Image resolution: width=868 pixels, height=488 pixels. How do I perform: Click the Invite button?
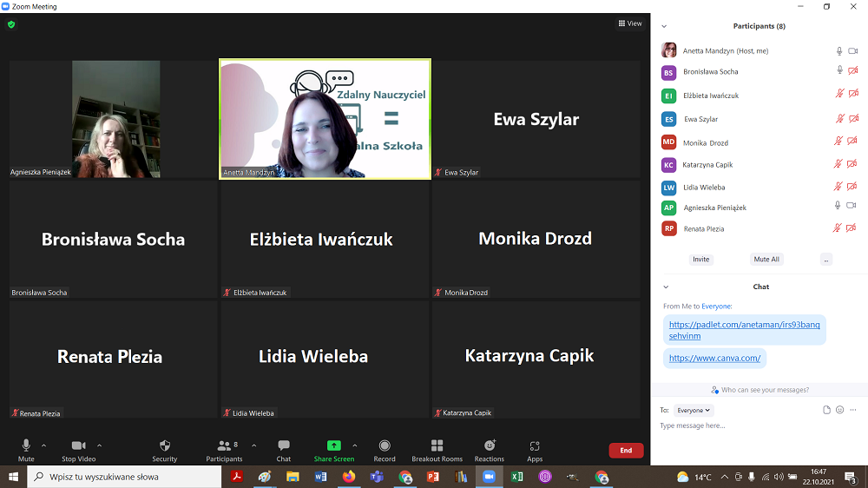(x=700, y=260)
